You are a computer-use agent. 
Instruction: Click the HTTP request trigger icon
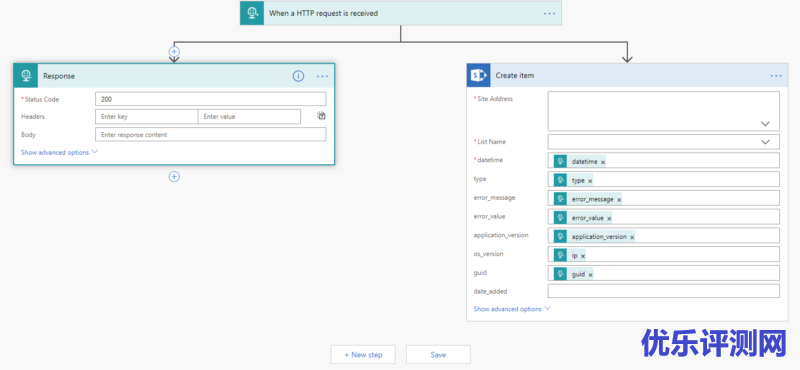[253, 13]
